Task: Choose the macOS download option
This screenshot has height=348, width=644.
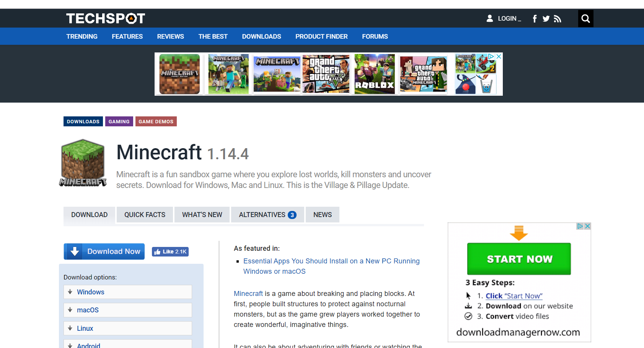Action: 128,310
